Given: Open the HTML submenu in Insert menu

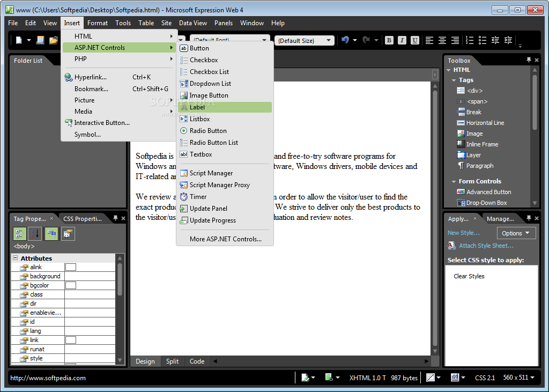Looking at the screenshot, I should pos(118,36).
